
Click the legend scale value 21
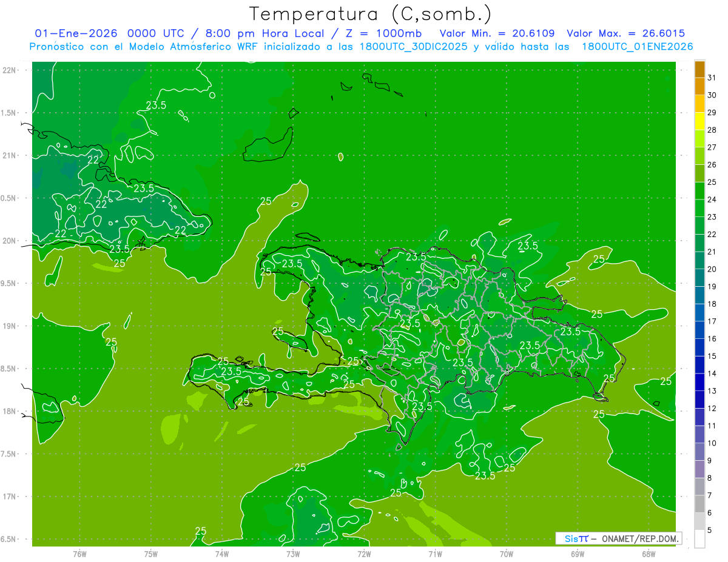712,252
